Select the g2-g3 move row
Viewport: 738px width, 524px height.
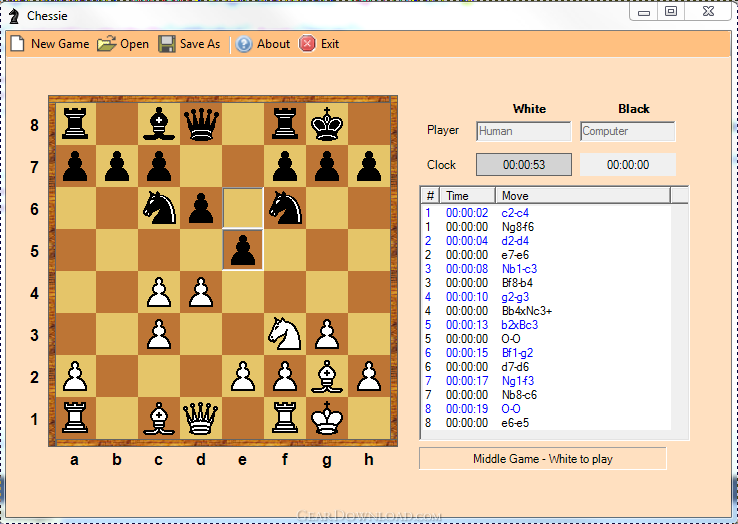[546, 297]
